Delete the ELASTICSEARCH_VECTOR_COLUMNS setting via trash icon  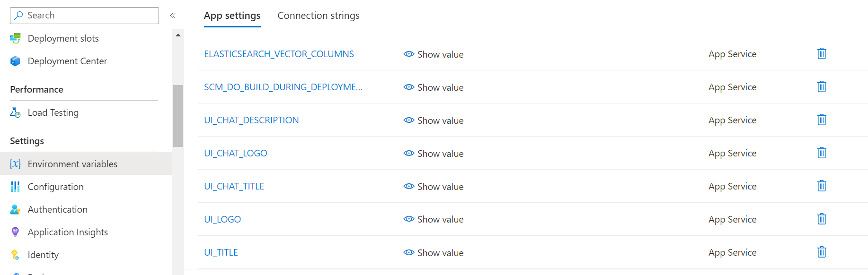pyautogui.click(x=822, y=54)
